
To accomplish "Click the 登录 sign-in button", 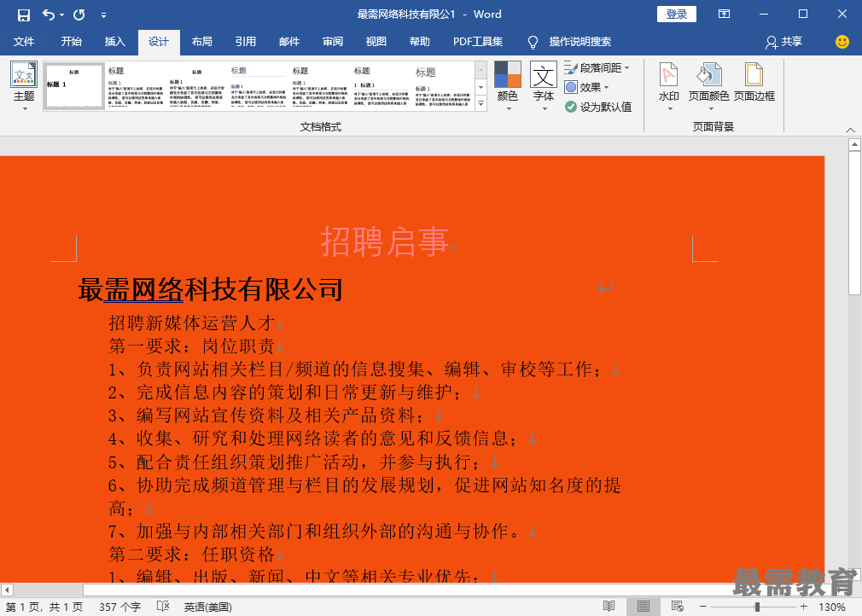I will (676, 15).
